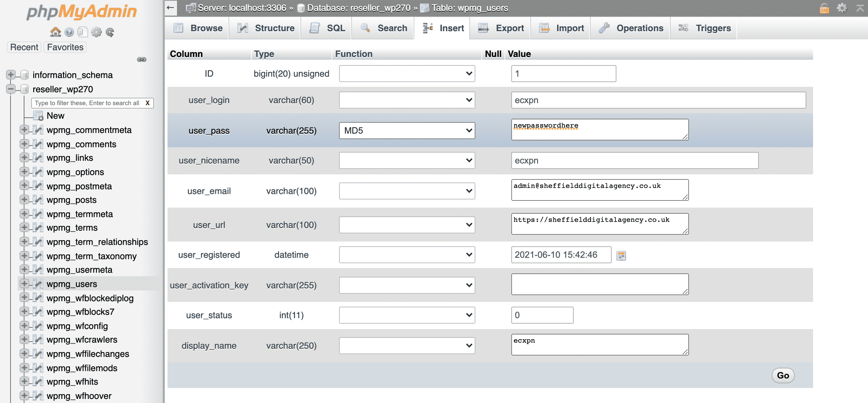Expand the wpmg_wfconfig table node
The width and height of the screenshot is (868, 403).
24,326
